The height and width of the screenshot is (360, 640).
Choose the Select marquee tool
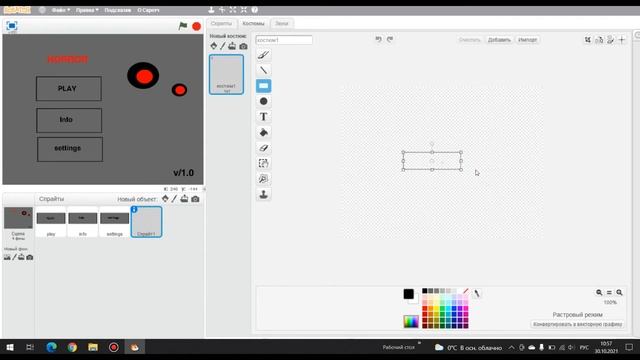tap(263, 163)
